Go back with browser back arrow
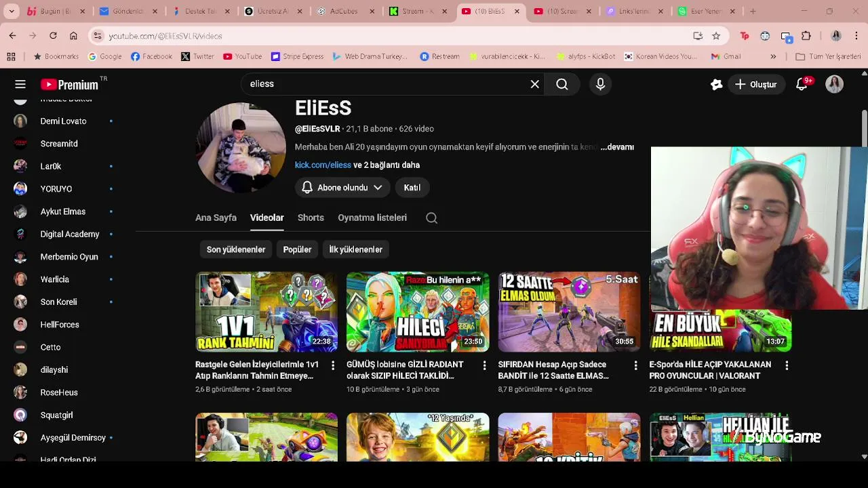 click(x=12, y=36)
